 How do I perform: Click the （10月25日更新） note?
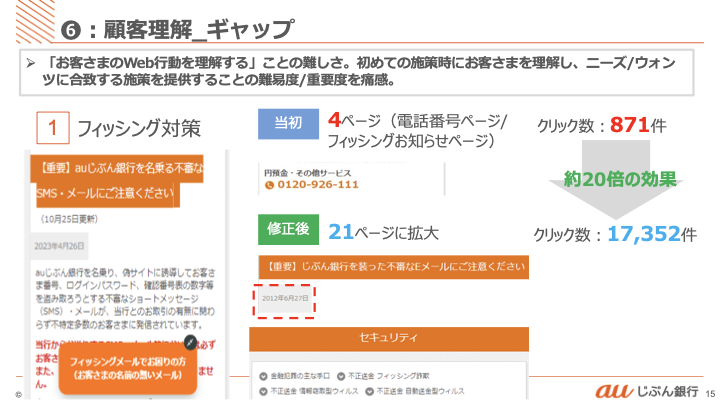point(69,219)
